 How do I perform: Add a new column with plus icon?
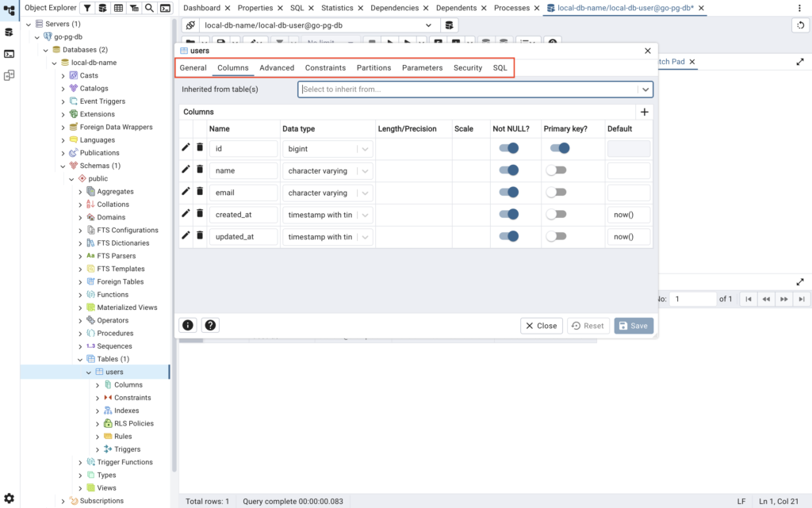tap(644, 113)
